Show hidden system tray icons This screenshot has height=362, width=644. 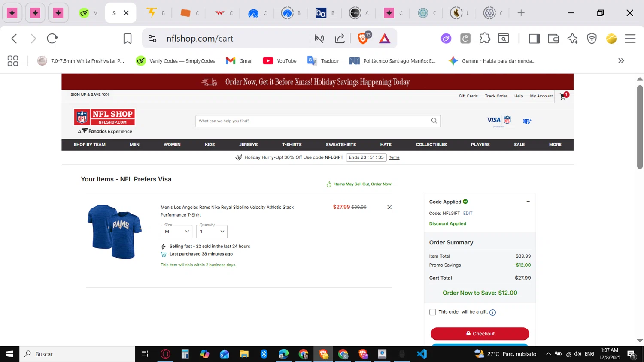(548, 354)
